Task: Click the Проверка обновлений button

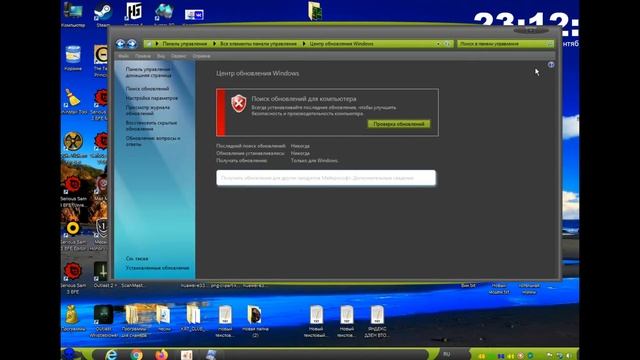Action: coord(399,124)
